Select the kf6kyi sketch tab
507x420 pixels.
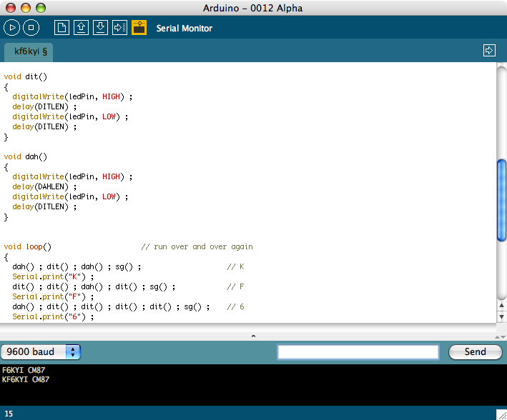(29, 51)
